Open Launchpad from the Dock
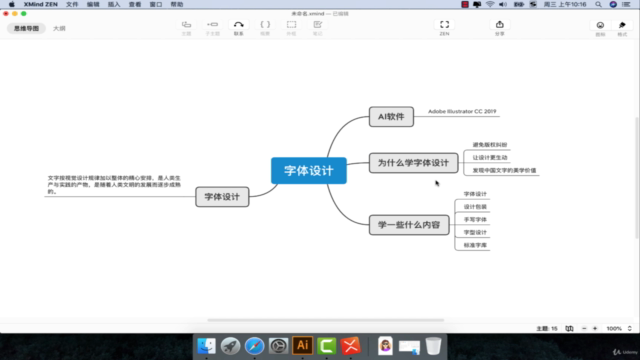640x360 pixels. point(231,346)
